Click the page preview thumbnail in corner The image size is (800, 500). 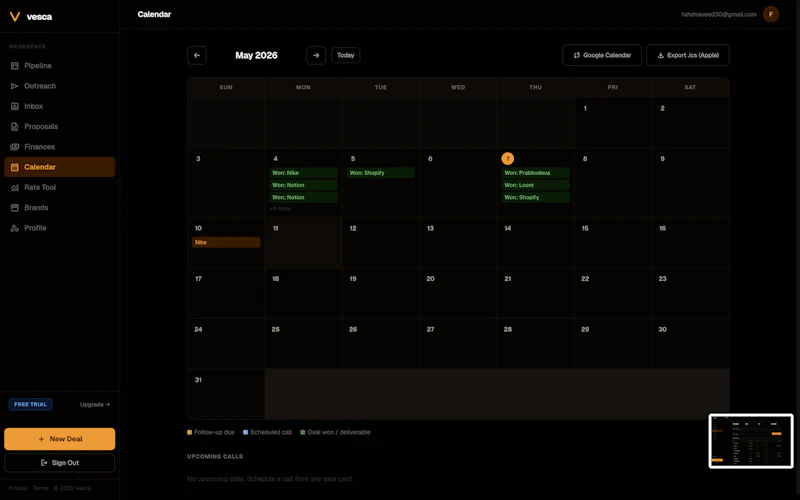click(x=751, y=441)
